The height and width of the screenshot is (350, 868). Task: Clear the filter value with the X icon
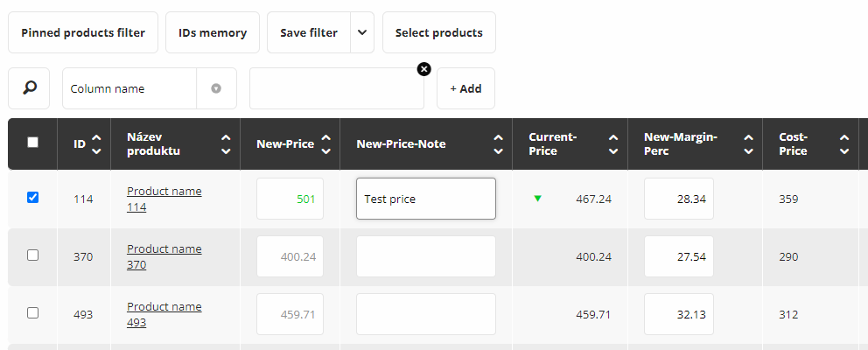[x=424, y=69]
